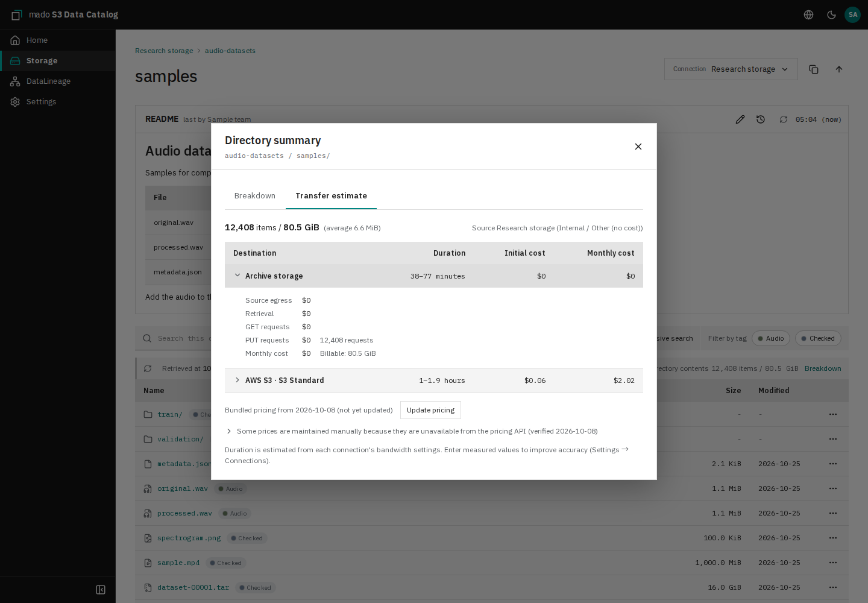This screenshot has height=603, width=868.
Task: Close the Directory summary dialog
Action: pyautogui.click(x=638, y=147)
